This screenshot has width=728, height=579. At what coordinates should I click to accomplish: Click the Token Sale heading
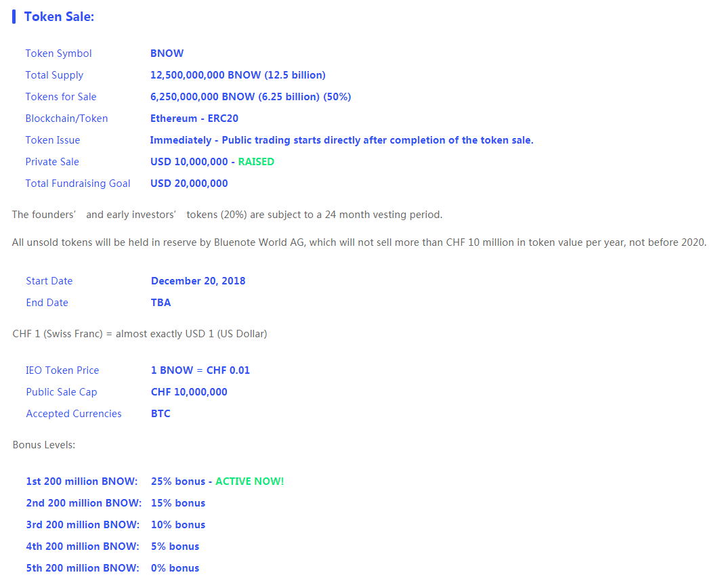59,17
